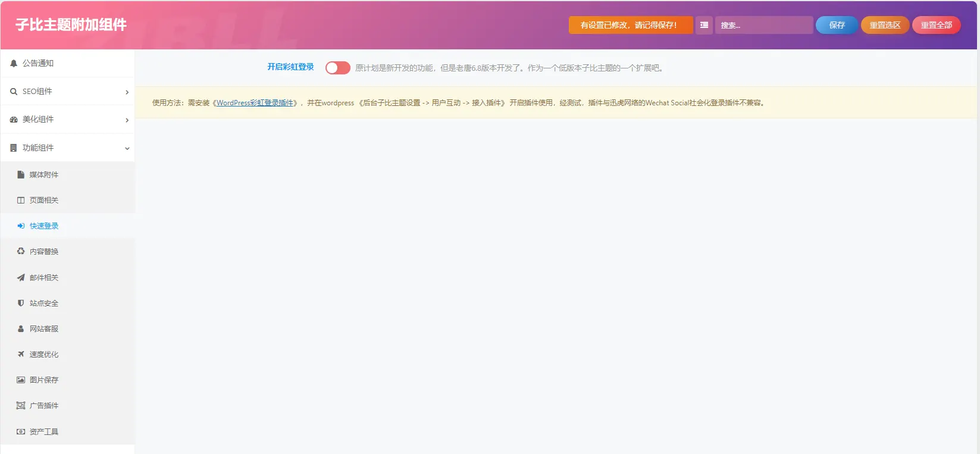Screen dimensions: 980x454
Task: Click the file icon beside 媒体附件
Action: pos(21,175)
